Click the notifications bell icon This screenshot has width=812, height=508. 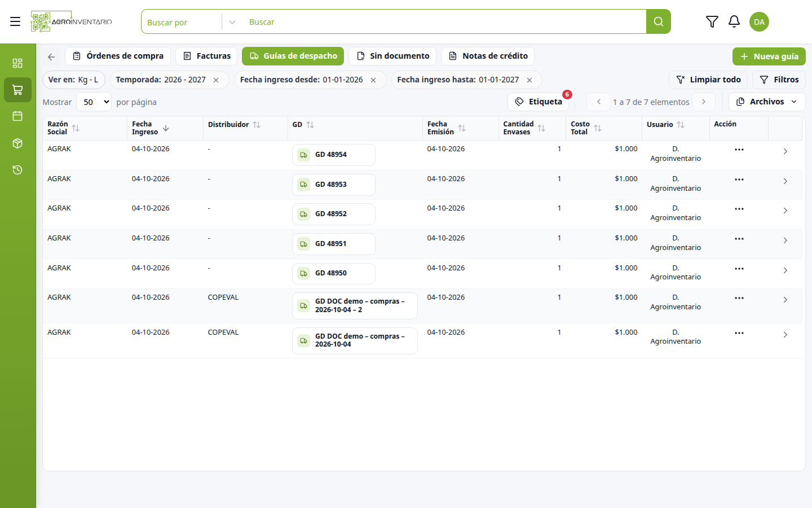[x=734, y=21]
